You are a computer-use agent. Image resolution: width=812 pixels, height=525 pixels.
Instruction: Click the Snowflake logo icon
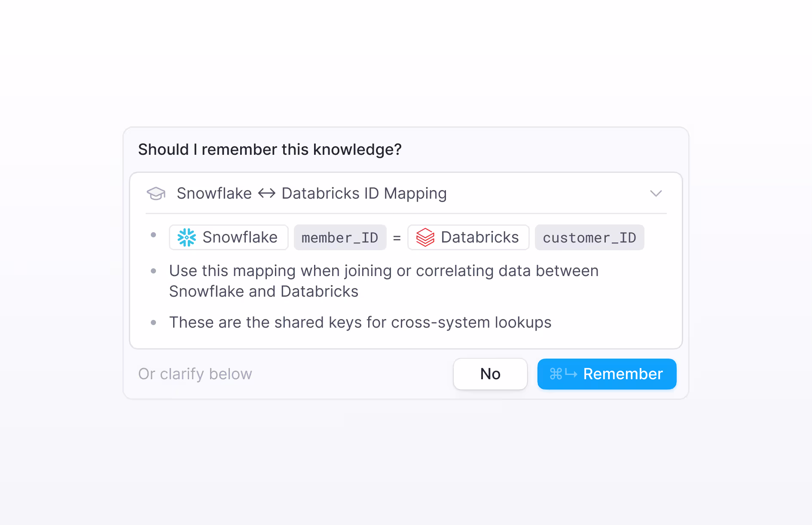(x=187, y=237)
